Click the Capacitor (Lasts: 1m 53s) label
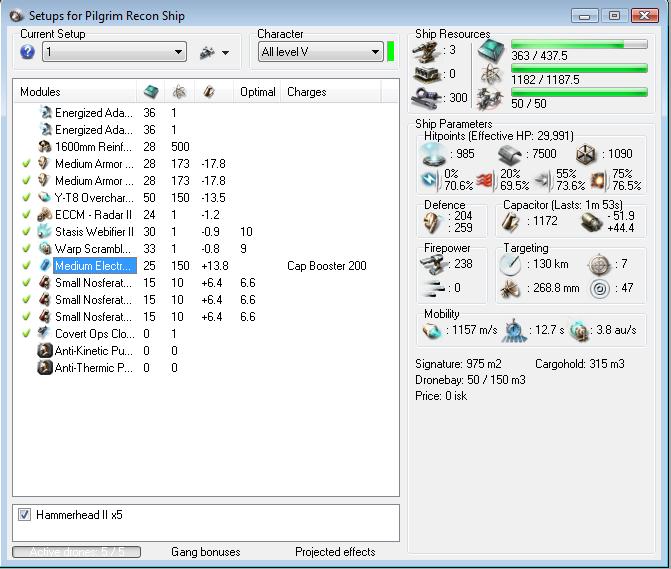This screenshot has height=569, width=671. [x=562, y=205]
